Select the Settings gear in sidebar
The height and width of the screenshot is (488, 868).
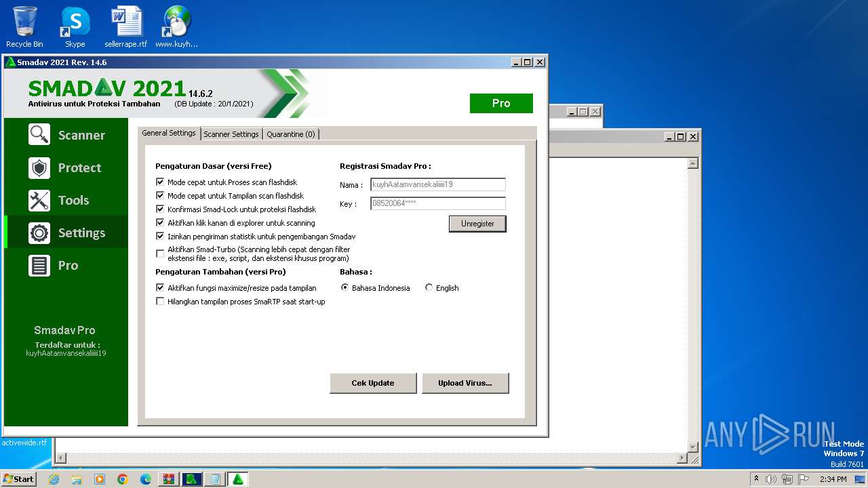(39, 232)
